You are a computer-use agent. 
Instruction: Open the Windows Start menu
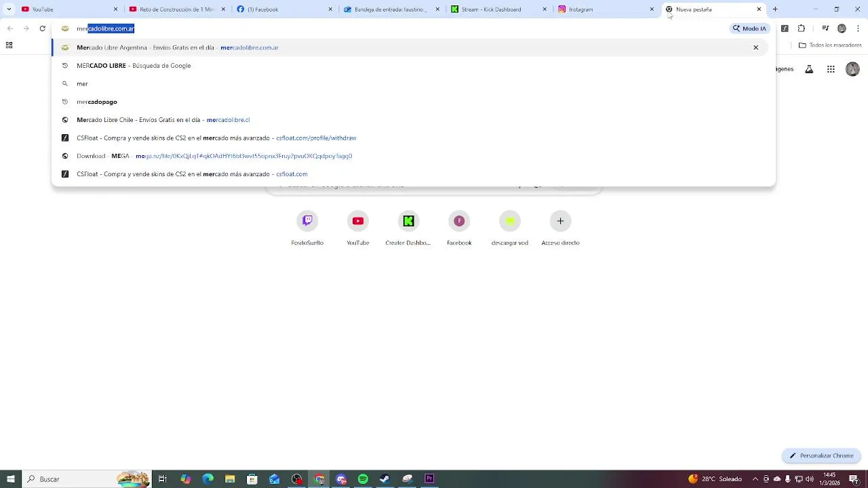11,479
